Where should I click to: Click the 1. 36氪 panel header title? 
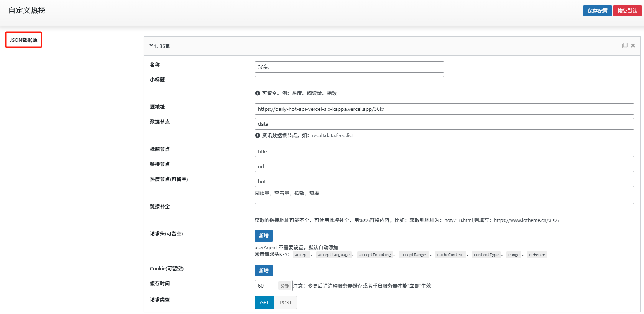[x=162, y=46]
